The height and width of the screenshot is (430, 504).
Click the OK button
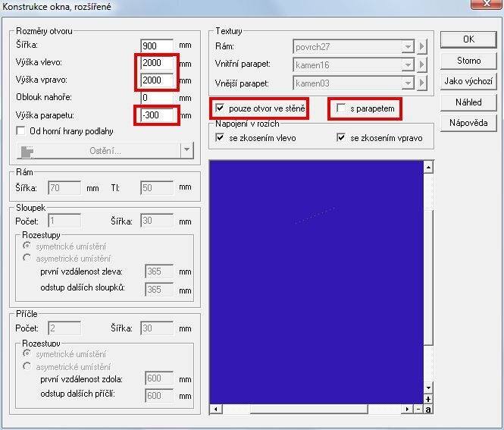[468, 39]
